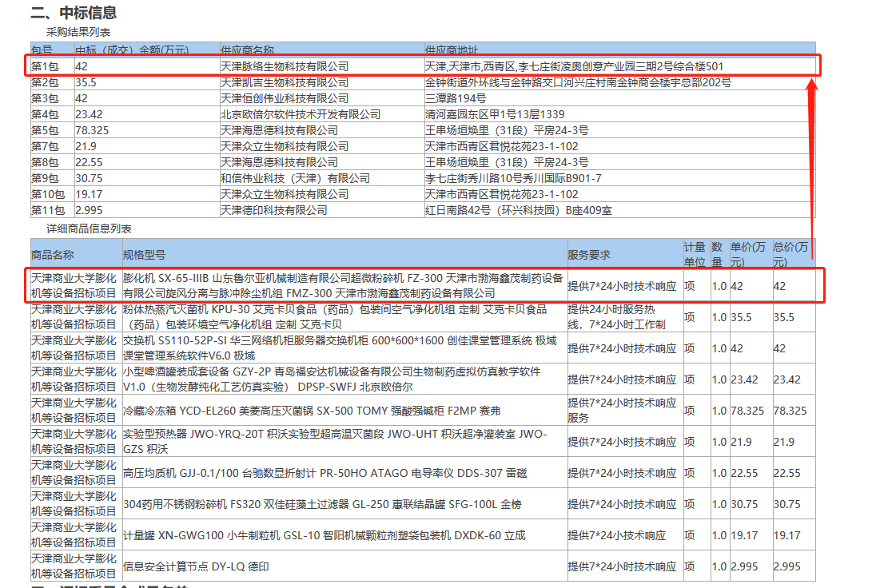Click 天津众立生物科技有限公司 in 第10包 row
This screenshot has width=884, height=588.
285,194
